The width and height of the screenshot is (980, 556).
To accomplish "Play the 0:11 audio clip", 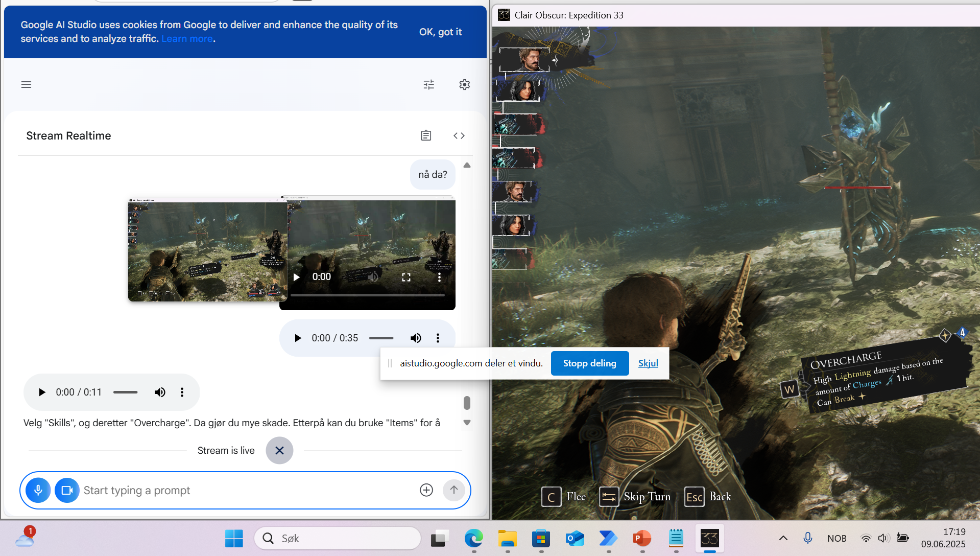I will coord(42,392).
